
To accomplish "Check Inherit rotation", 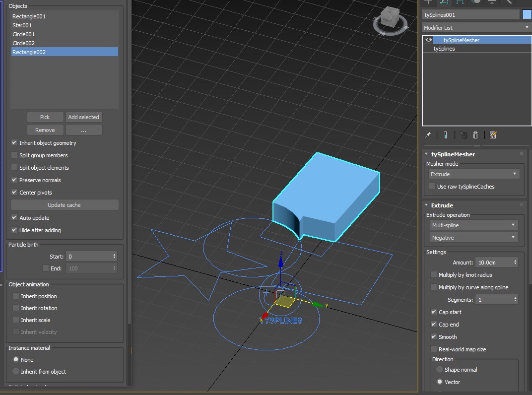I will [x=15, y=308].
